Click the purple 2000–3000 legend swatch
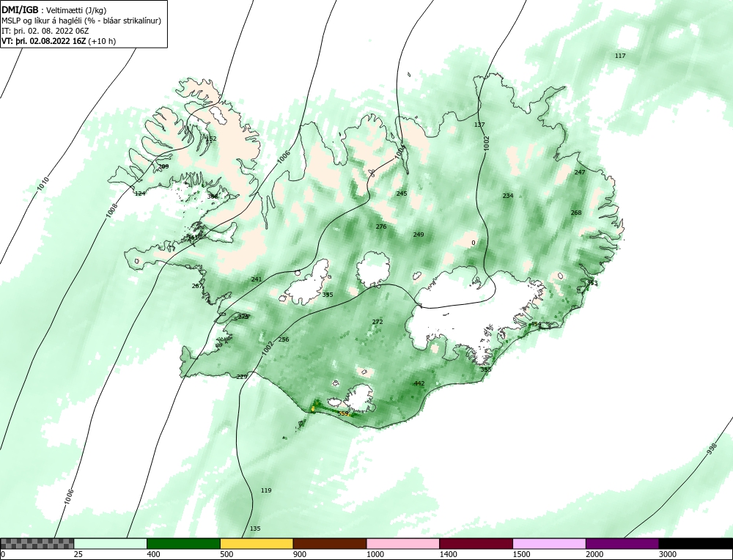 click(622, 543)
